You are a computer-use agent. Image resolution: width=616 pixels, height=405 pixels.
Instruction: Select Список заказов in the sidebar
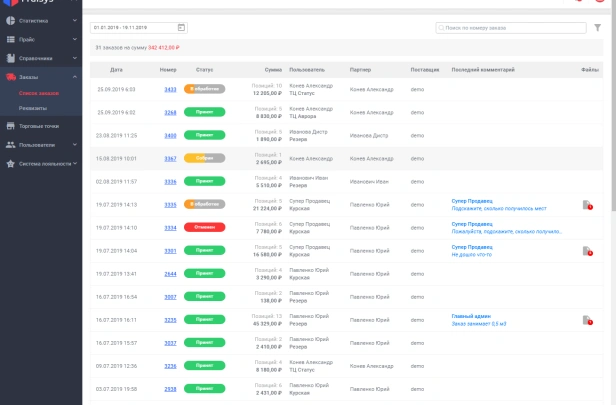click(38, 93)
